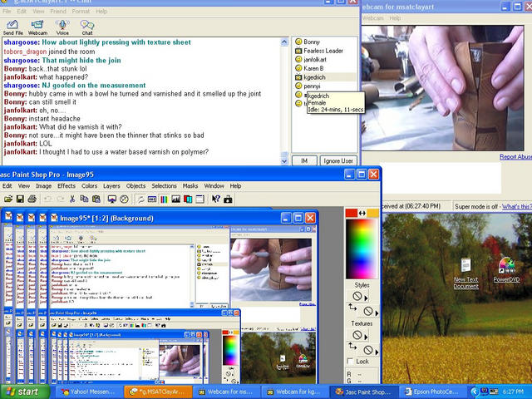Click the What's this? link
The height and width of the screenshot is (399, 532).
517,206
